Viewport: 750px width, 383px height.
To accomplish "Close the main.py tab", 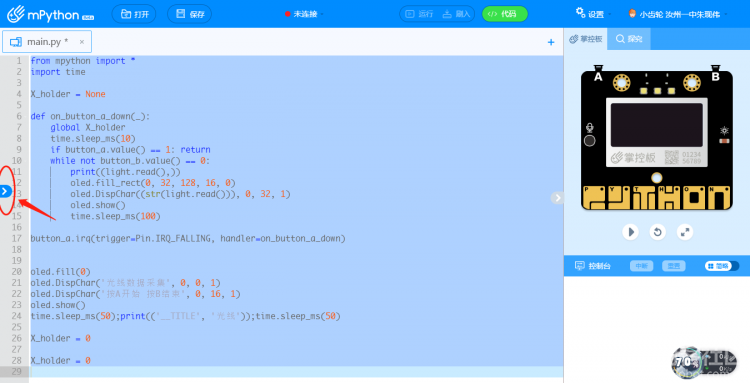I will pos(82,42).
